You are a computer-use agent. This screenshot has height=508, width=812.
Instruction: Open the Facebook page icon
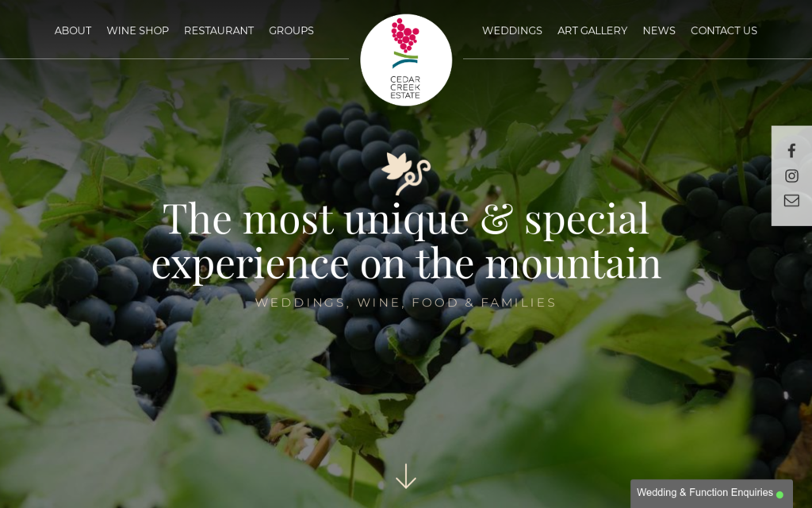[x=791, y=151]
